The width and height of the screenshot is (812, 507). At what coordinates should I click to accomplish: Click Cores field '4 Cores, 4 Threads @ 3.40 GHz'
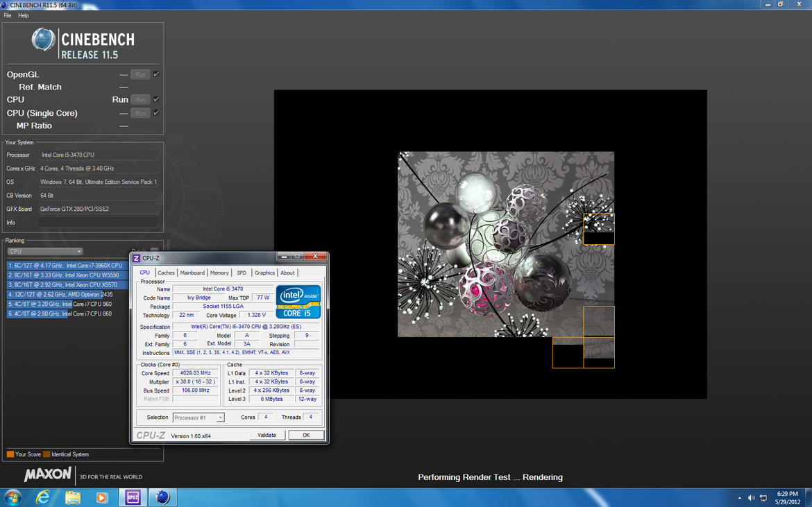tap(98, 168)
